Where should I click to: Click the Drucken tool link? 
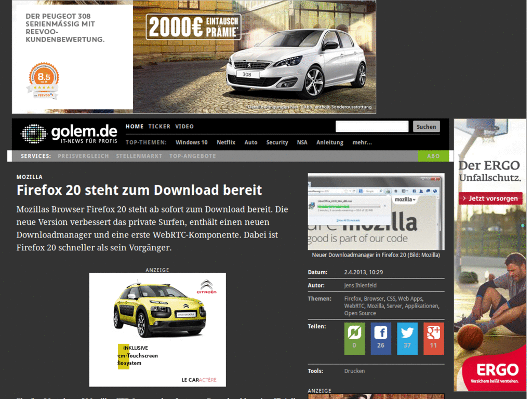click(x=354, y=371)
